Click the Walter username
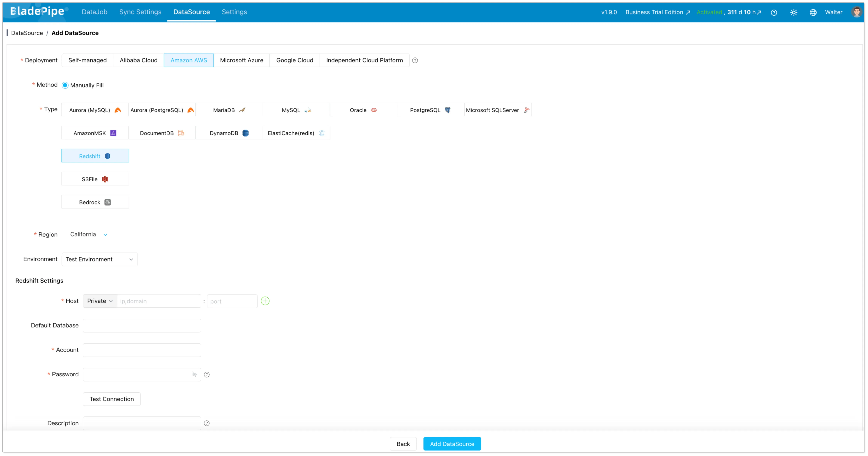 click(833, 13)
